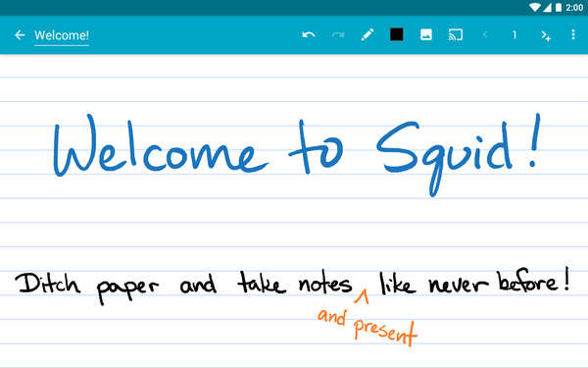
Task: Check the Wi-Fi status icon
Action: pyautogui.click(x=534, y=7)
